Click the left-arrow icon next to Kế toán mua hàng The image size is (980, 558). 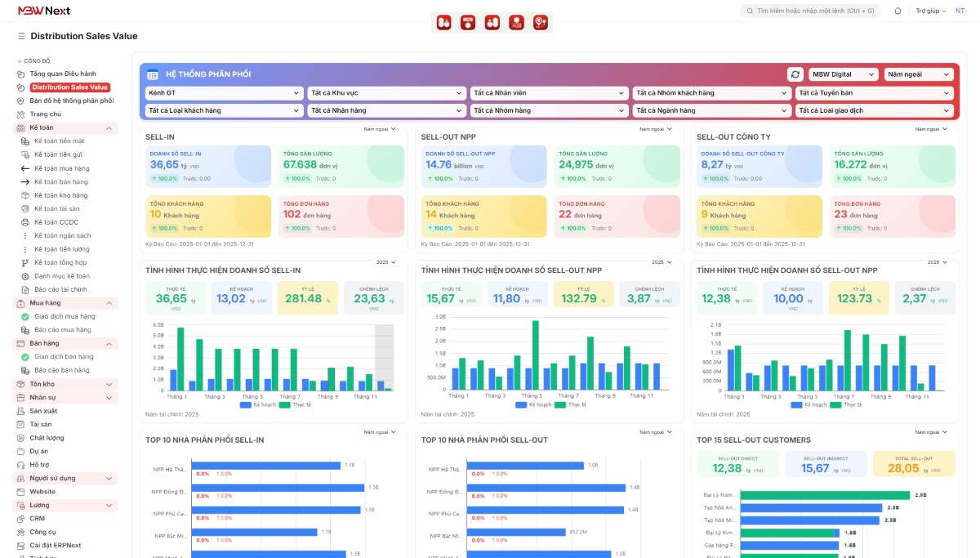point(26,167)
